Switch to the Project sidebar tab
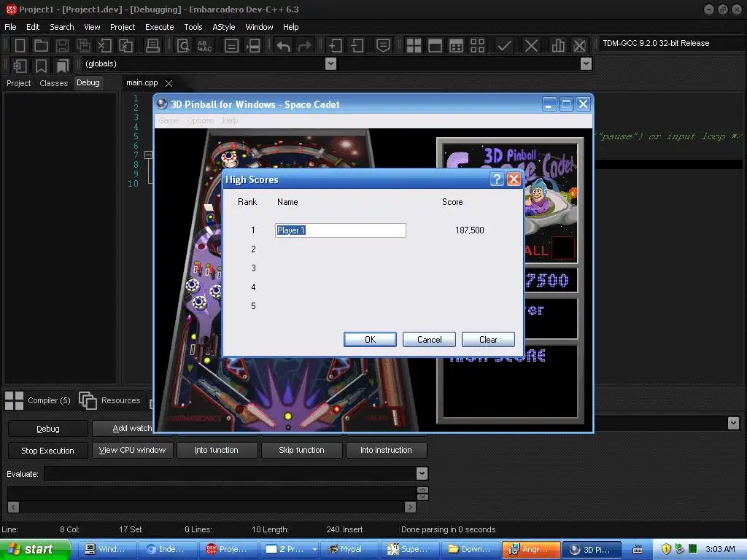 (18, 83)
